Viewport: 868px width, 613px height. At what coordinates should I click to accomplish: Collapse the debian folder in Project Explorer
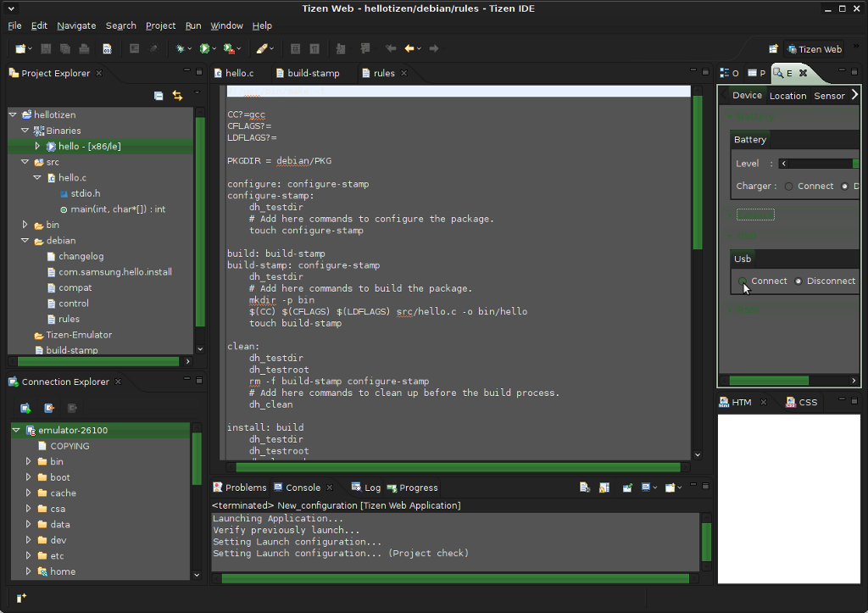pos(25,241)
